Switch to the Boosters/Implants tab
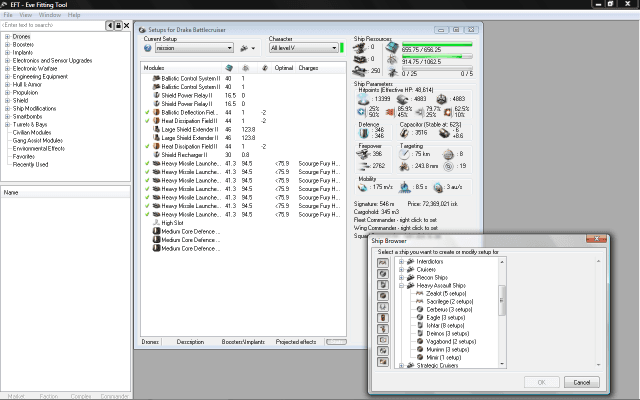This screenshot has width=640, height=400. (x=243, y=342)
